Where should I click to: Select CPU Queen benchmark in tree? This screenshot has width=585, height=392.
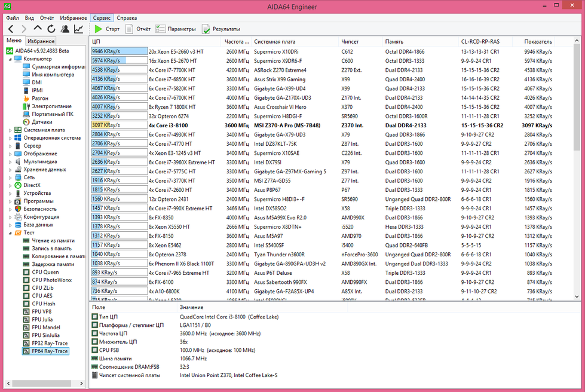pyautogui.click(x=47, y=272)
